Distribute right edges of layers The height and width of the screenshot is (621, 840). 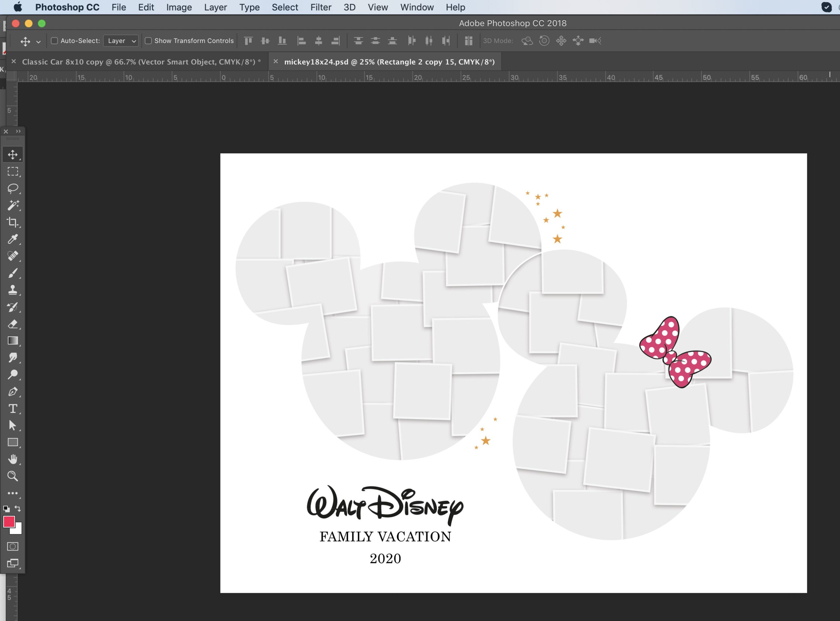click(446, 41)
